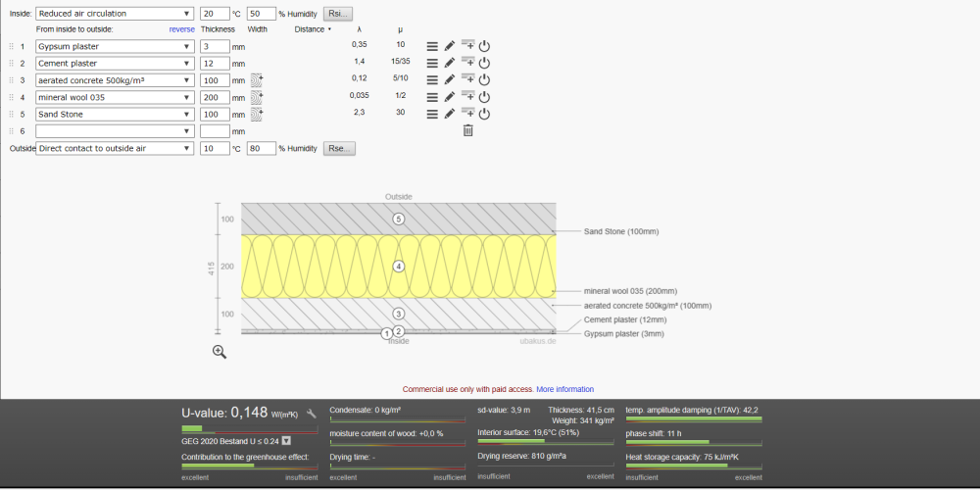Reverse the layer order via 'reverse' link
This screenshot has width=980, height=490.
pos(182,29)
